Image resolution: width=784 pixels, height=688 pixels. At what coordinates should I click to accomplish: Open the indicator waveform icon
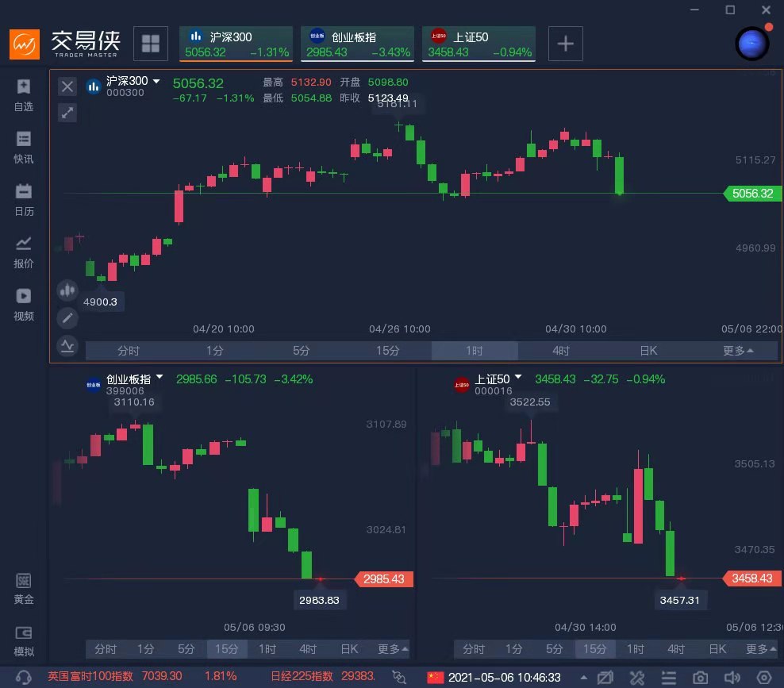67,345
